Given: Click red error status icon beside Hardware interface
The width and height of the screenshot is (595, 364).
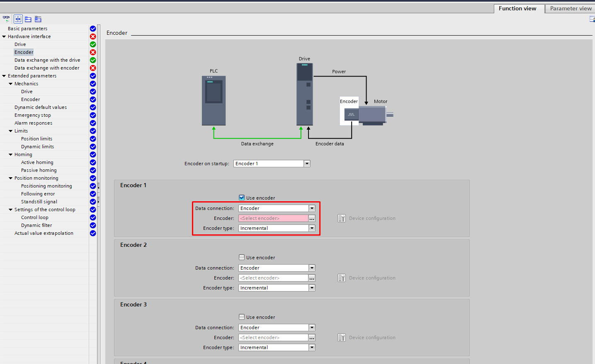Looking at the screenshot, I should (x=93, y=36).
